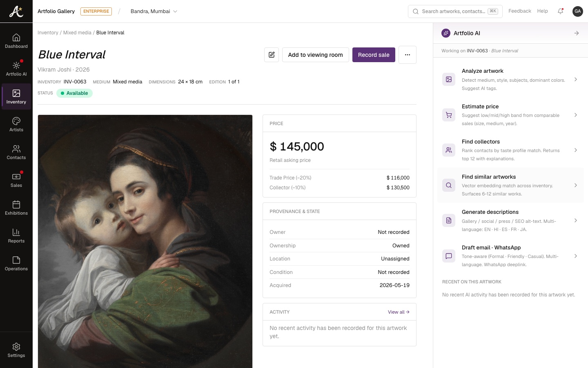Viewport: 588px width, 368px height.
Task: Click the search artworks and contacts field
Action: click(455, 11)
